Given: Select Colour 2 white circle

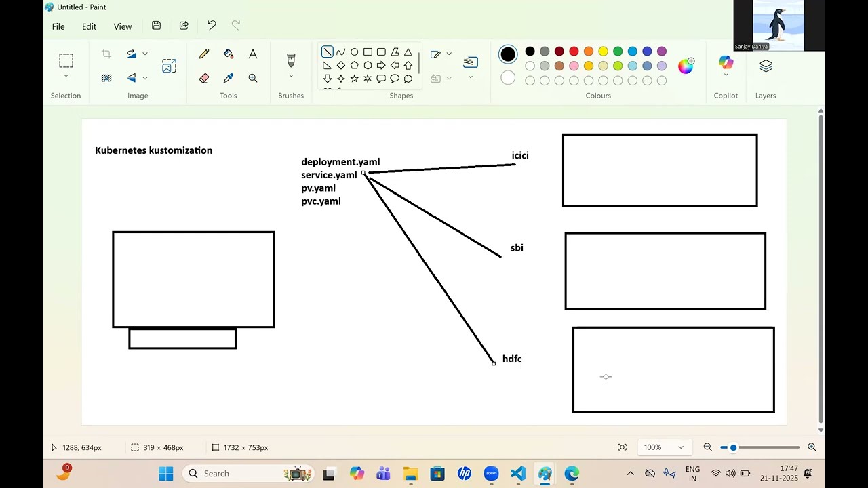Looking at the screenshot, I should (x=508, y=78).
